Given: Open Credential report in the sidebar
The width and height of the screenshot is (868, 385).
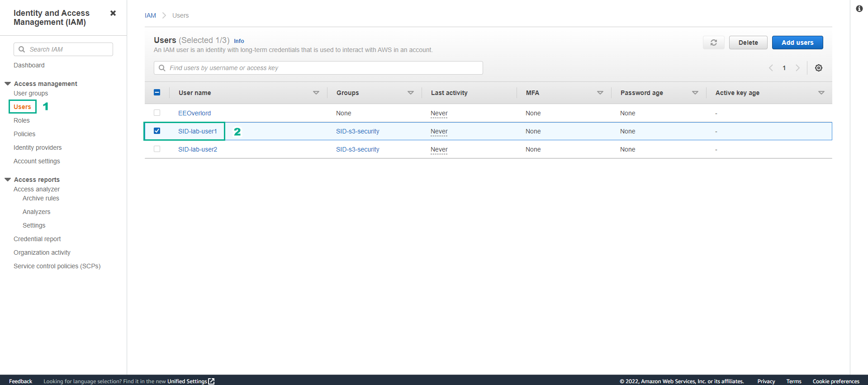Looking at the screenshot, I should click(x=37, y=239).
